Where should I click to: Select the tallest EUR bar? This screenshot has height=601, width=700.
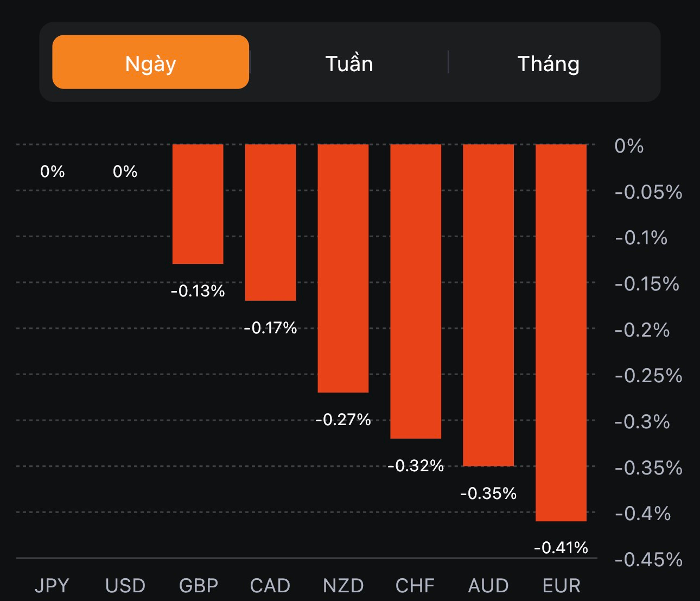[561, 332]
